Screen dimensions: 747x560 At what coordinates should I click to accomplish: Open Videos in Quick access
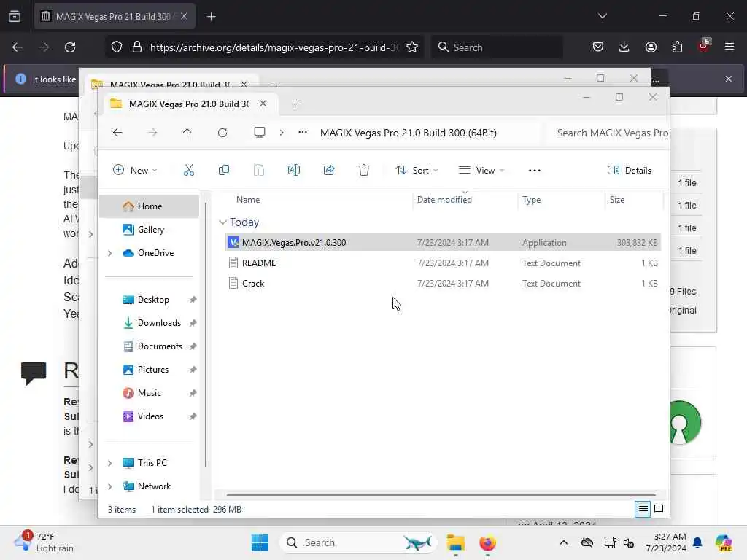tap(149, 416)
